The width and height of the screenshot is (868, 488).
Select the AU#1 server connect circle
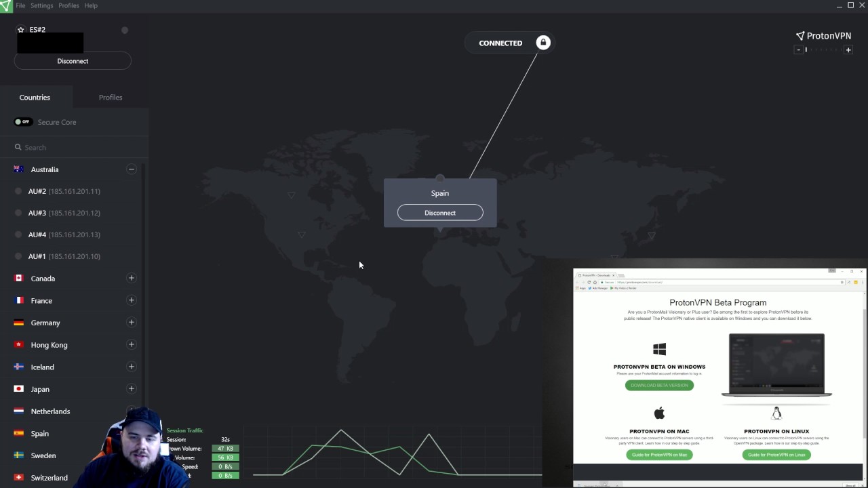click(x=18, y=256)
